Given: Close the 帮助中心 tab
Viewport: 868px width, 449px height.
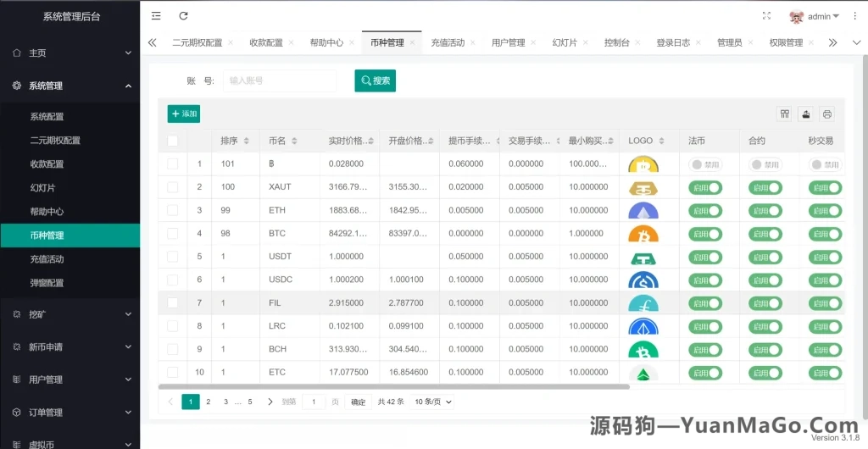Looking at the screenshot, I should 352,42.
